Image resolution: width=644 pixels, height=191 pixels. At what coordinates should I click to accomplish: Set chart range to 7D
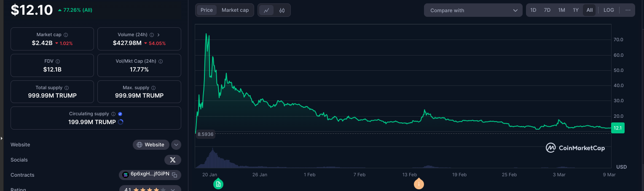547,10
